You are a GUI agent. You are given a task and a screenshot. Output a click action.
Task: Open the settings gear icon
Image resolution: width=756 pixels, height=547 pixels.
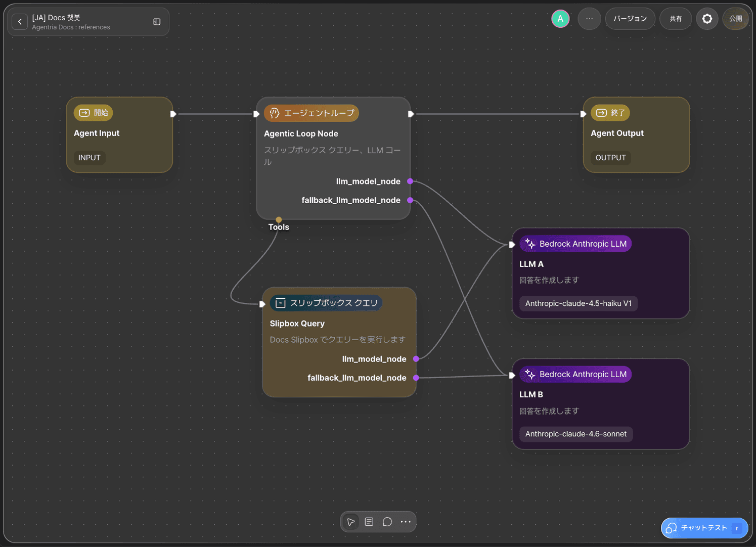click(x=707, y=19)
